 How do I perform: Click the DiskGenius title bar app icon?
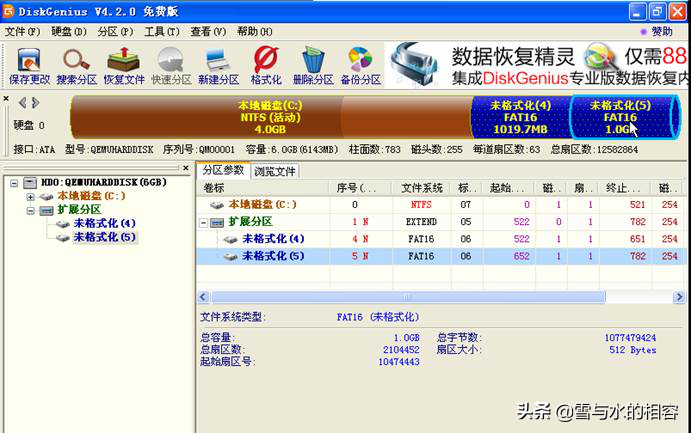coord(8,11)
